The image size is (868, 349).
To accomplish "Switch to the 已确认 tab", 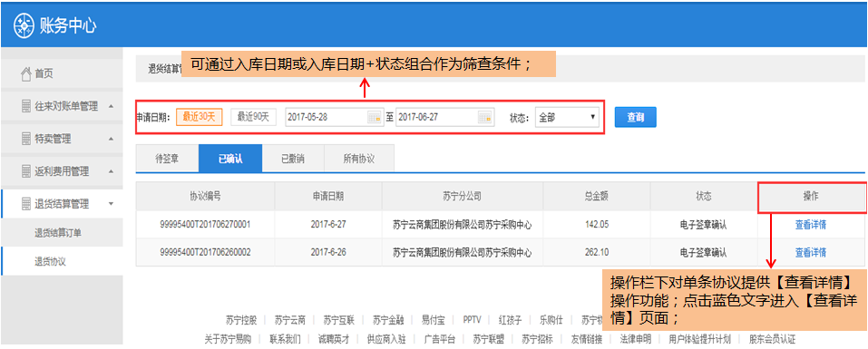I will [x=230, y=159].
